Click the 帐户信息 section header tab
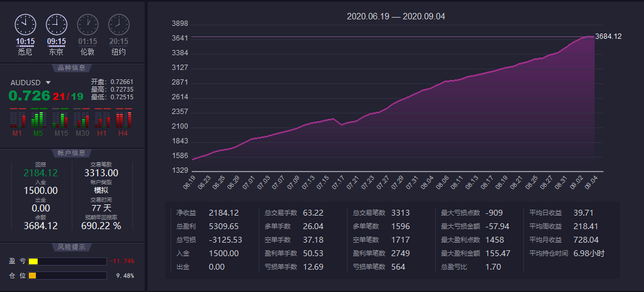This screenshot has height=292, width=644. (72, 153)
